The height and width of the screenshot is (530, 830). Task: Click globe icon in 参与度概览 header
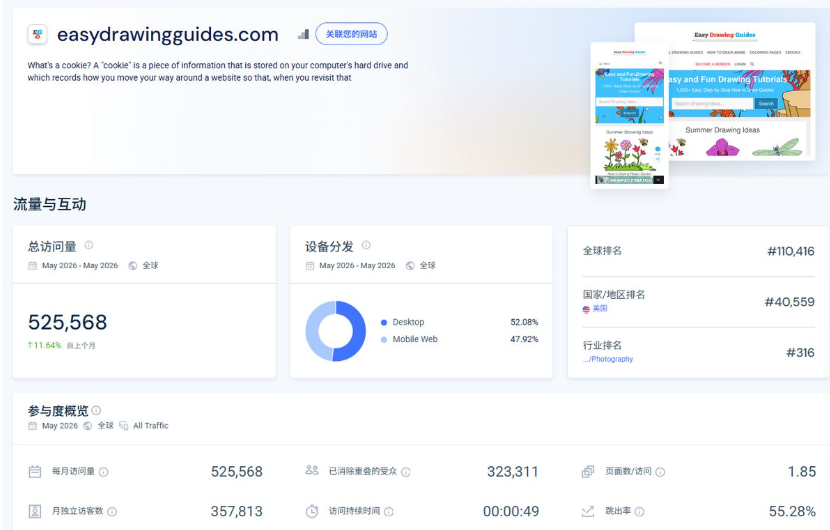pos(88,426)
